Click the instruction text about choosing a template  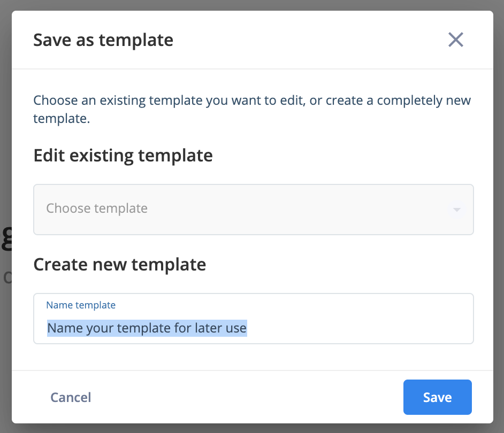[252, 109]
